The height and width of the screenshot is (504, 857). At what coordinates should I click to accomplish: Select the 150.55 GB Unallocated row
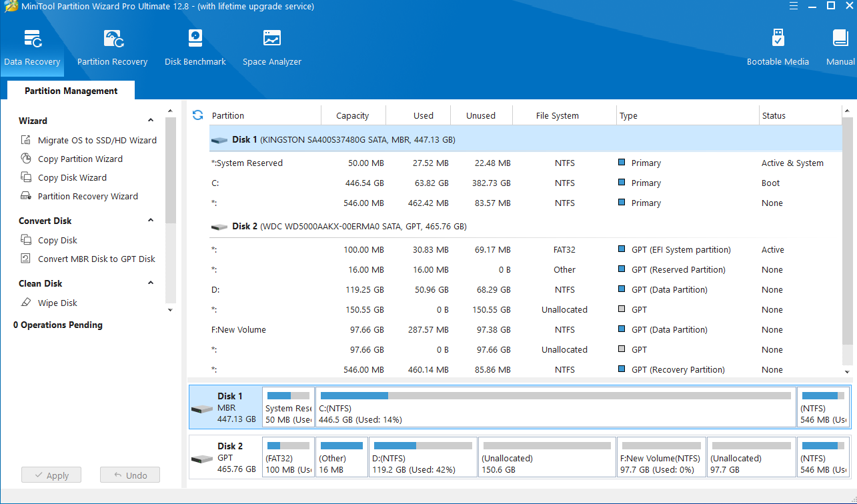[526, 309]
